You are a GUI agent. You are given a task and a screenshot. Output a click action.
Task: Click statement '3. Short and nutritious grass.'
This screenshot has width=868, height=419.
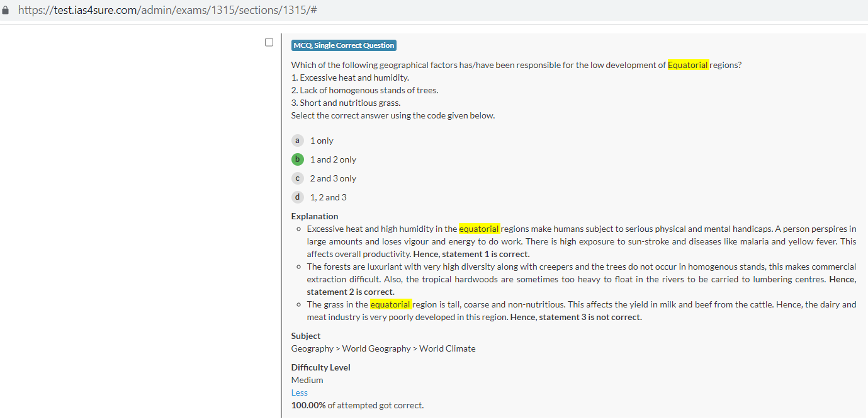pos(346,103)
